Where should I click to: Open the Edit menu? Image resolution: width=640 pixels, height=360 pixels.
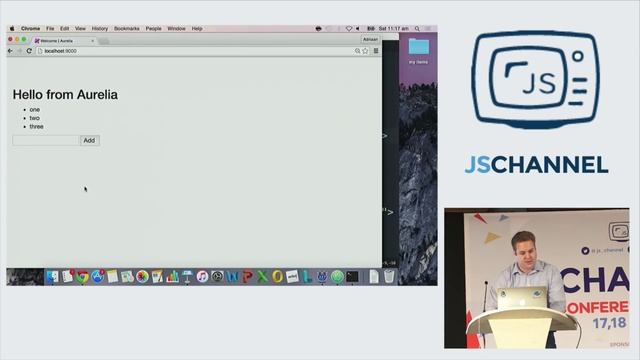pos(64,29)
